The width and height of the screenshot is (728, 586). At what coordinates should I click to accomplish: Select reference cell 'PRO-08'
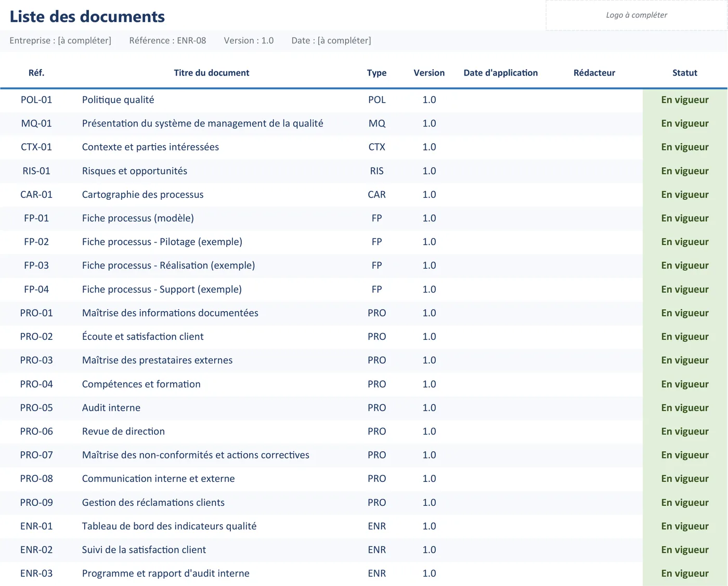36,479
